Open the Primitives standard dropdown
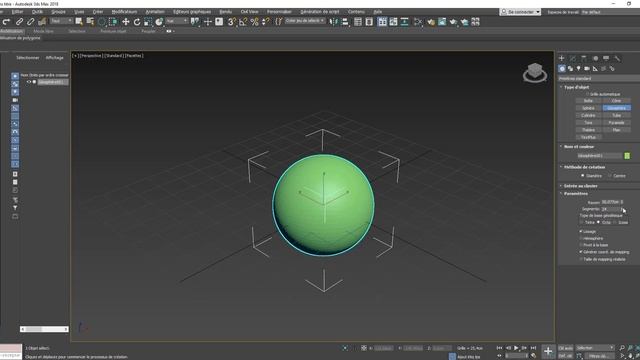 pyautogui.click(x=598, y=78)
